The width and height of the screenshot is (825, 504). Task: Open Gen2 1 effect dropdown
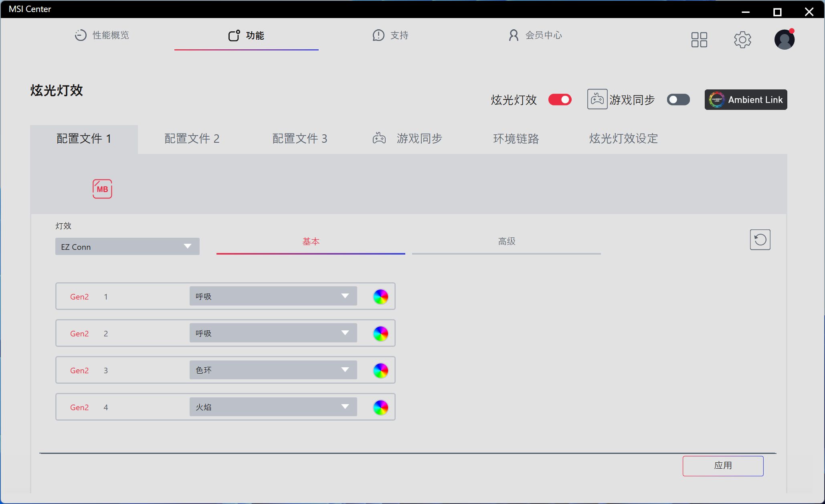[273, 296]
